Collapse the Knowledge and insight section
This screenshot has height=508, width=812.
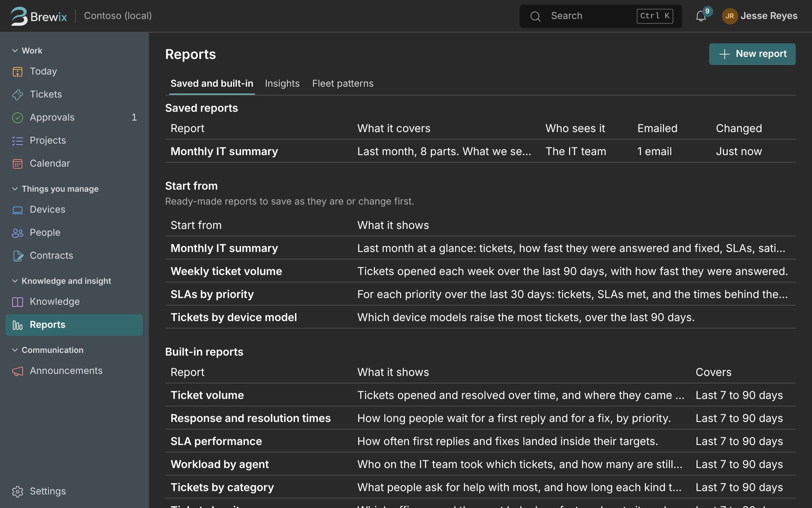(61, 281)
